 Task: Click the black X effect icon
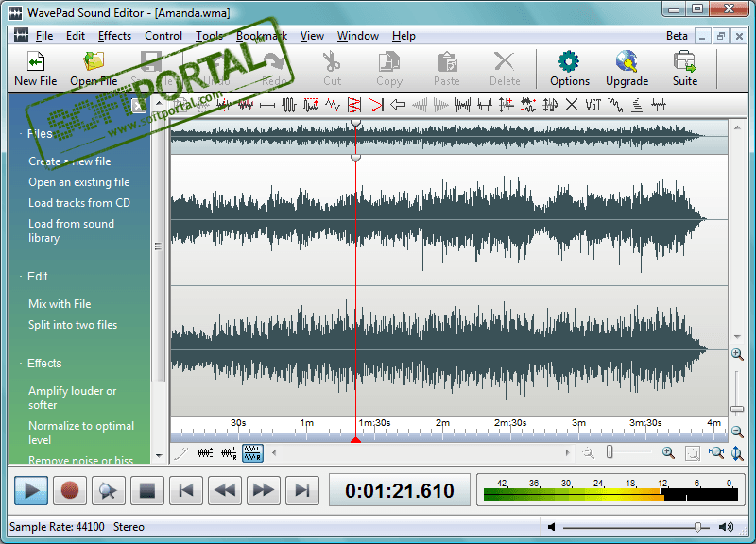point(572,105)
